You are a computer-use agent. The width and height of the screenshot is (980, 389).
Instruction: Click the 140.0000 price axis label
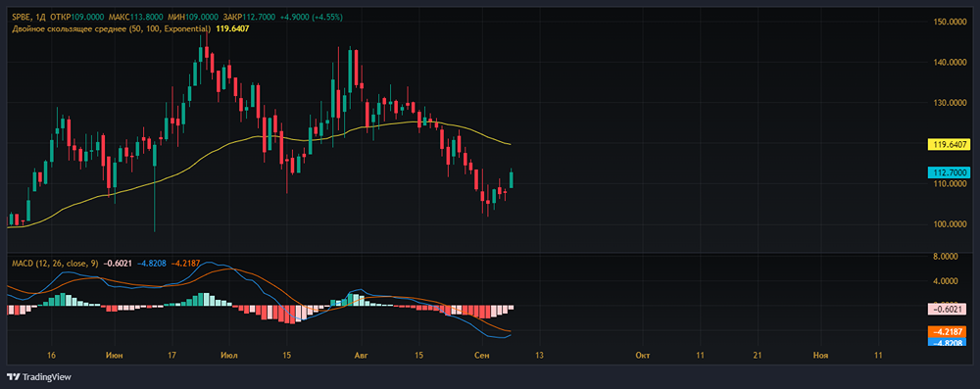coord(950,63)
